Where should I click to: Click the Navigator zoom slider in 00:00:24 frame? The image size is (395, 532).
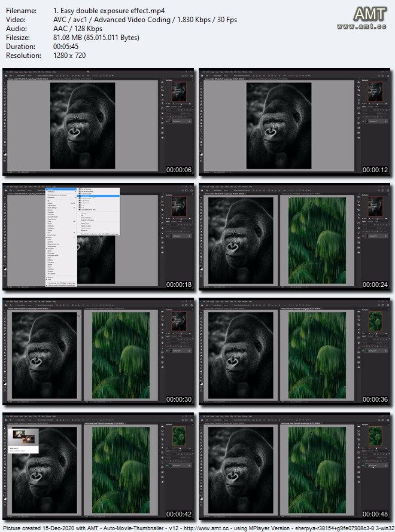coord(376,219)
